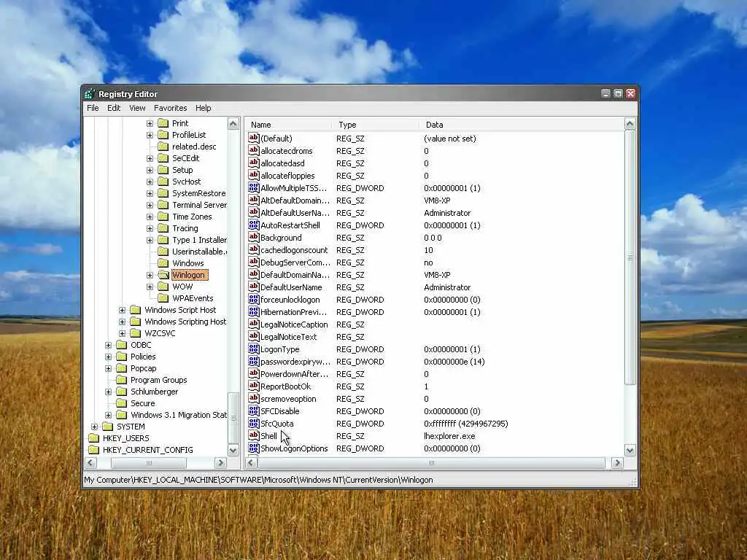Click tree pane scroll up arrow

233,124
